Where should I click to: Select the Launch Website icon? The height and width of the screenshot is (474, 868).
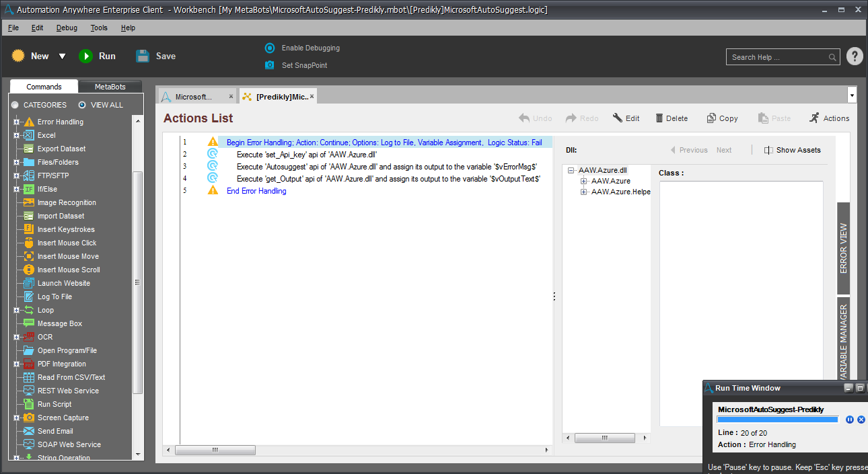pyautogui.click(x=29, y=283)
